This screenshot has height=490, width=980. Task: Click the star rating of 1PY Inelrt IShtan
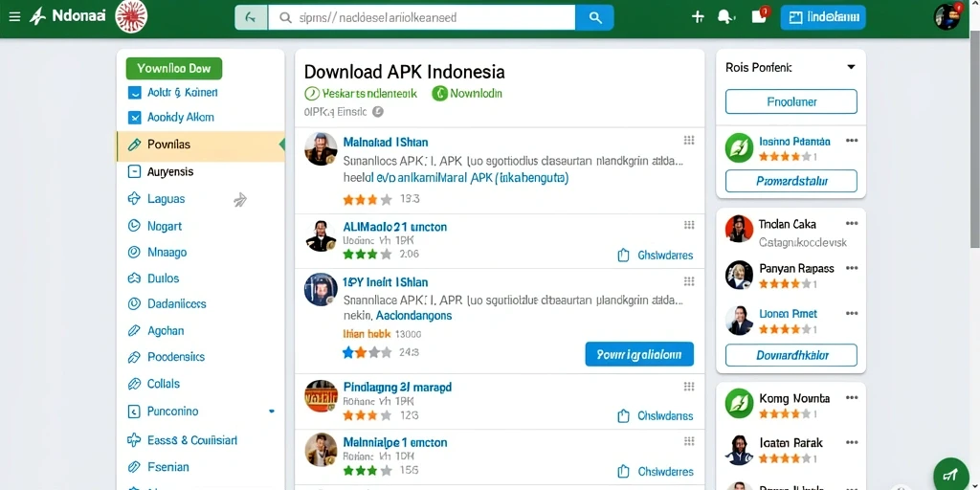[367, 352]
